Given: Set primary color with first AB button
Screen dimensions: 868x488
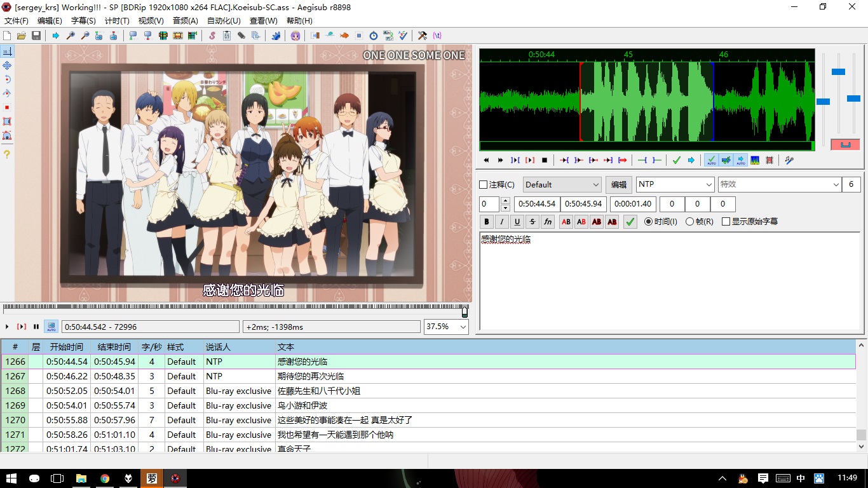Looking at the screenshot, I should pyautogui.click(x=566, y=222).
